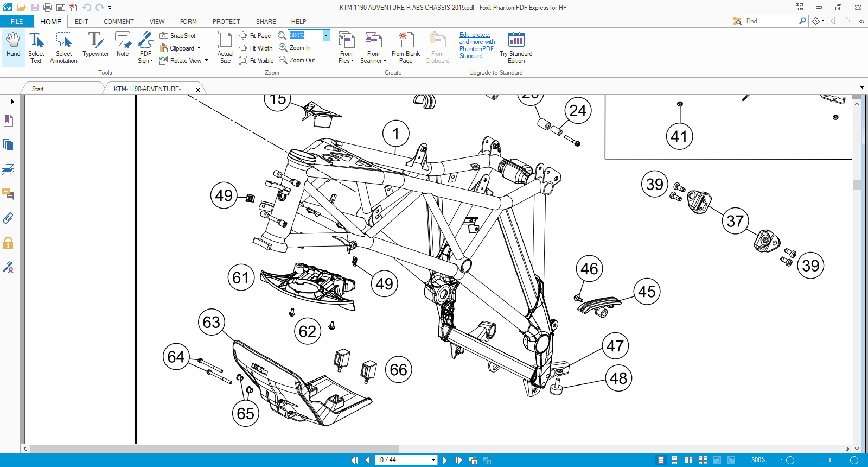Activate the Select Text tool
Viewport: 868px width, 467px height.
(x=36, y=47)
